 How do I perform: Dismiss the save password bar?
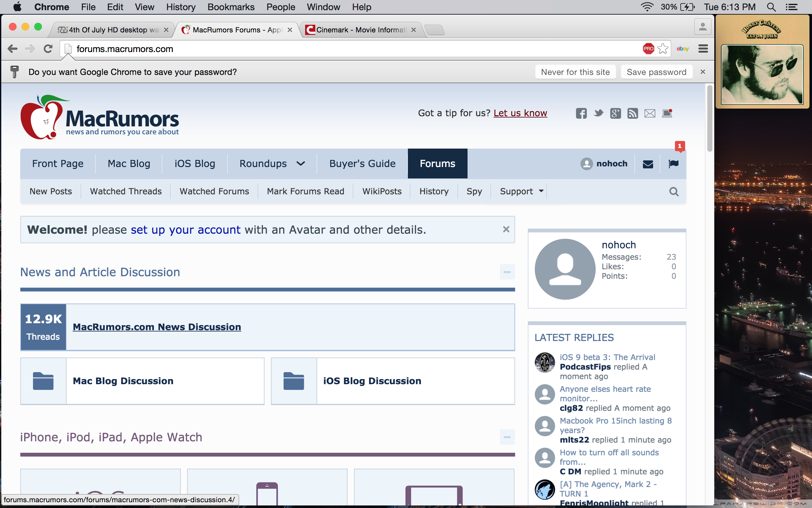[703, 72]
